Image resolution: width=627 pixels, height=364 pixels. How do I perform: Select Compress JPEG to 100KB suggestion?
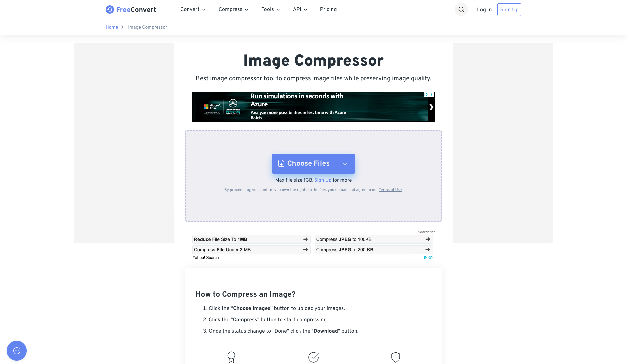pos(374,239)
